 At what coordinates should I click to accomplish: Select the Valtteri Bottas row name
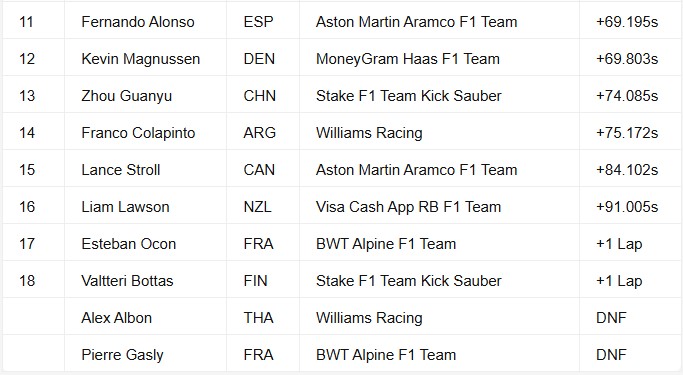click(x=127, y=281)
